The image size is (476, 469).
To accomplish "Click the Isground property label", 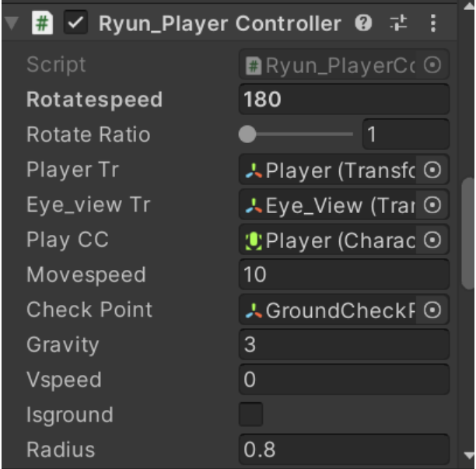I will (70, 415).
